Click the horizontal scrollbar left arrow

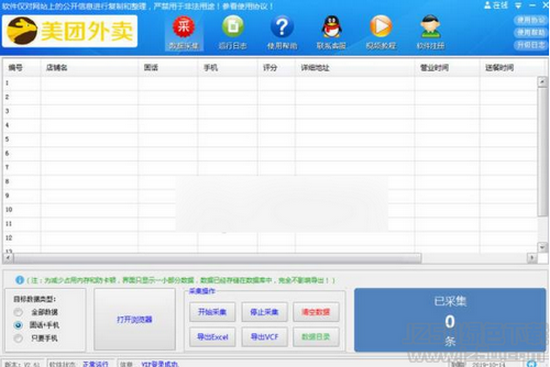[8, 258]
